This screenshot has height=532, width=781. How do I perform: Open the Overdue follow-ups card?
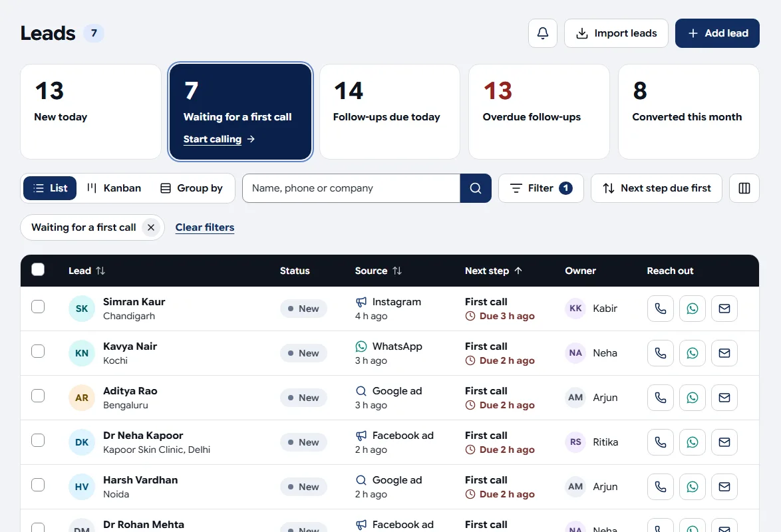pos(539,112)
